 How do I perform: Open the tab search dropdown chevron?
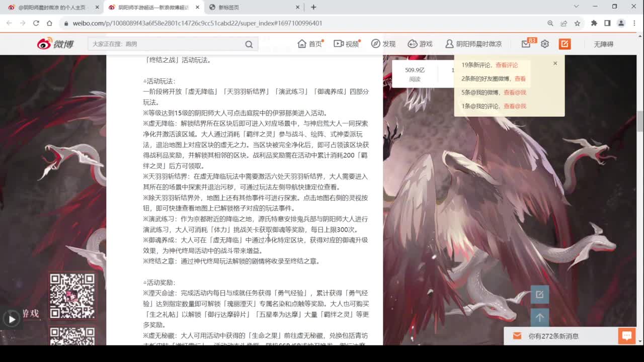[x=577, y=7]
